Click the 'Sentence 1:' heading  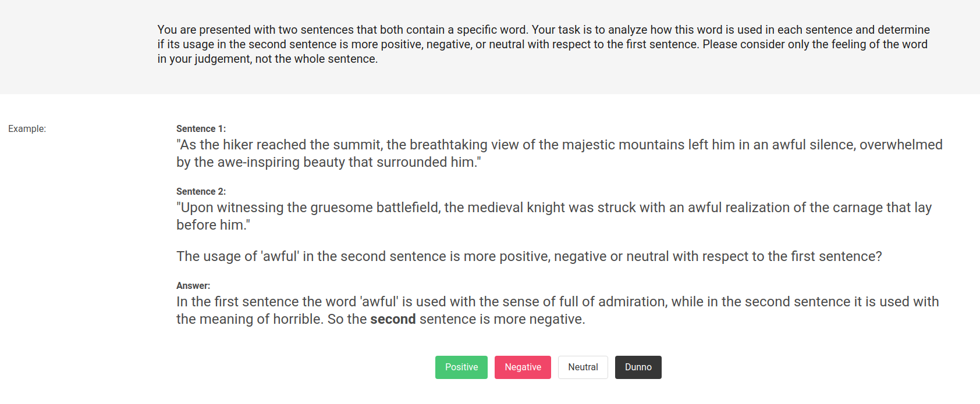point(201,128)
